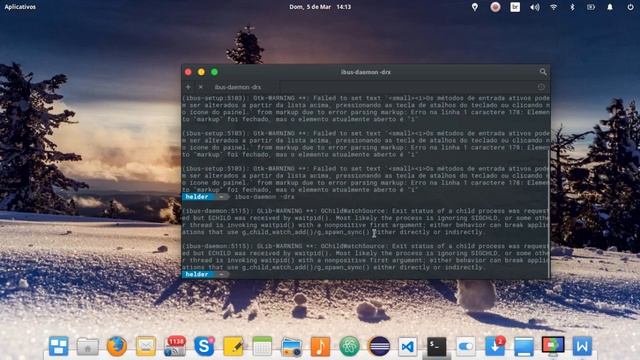Click the terminal title ibus-daemon -drx
This screenshot has height=360, width=640.
(366, 72)
